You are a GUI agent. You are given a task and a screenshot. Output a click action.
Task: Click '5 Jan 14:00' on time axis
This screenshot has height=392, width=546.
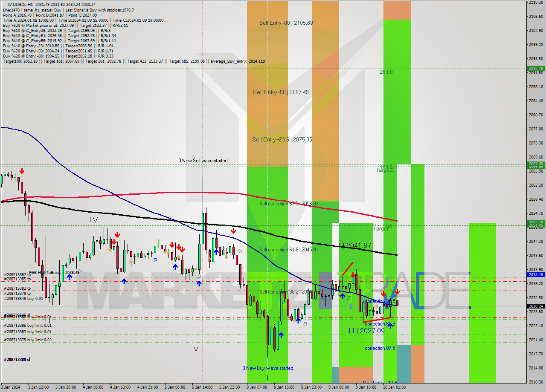pyautogui.click(x=203, y=387)
